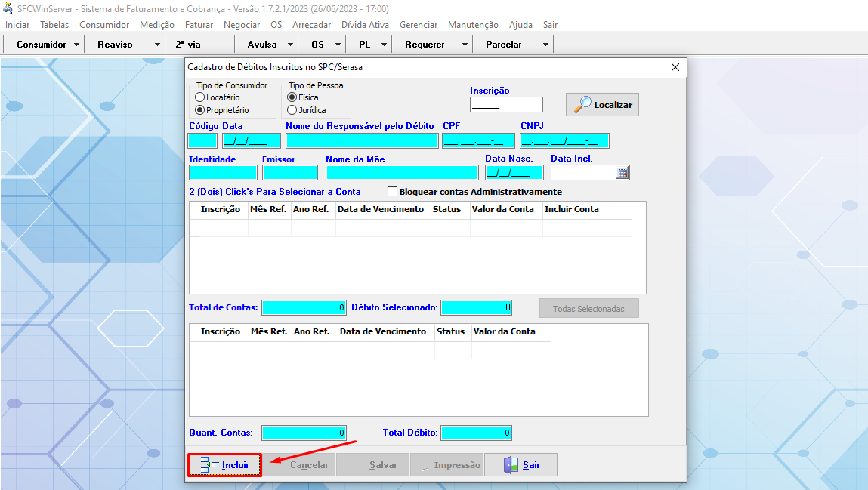Click the Incluir button to add record

tap(224, 465)
